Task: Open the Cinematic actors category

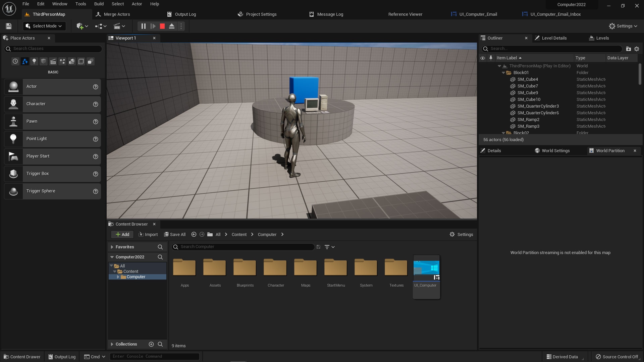Action: (53, 61)
